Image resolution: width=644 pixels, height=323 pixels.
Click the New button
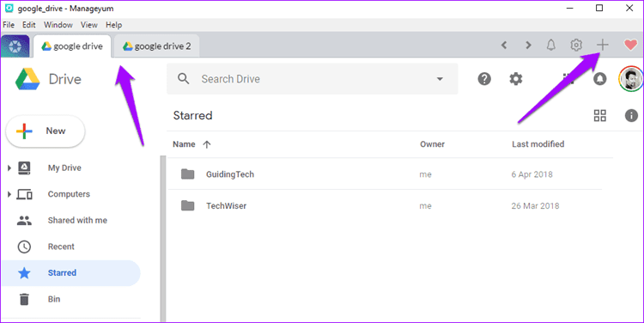point(46,131)
